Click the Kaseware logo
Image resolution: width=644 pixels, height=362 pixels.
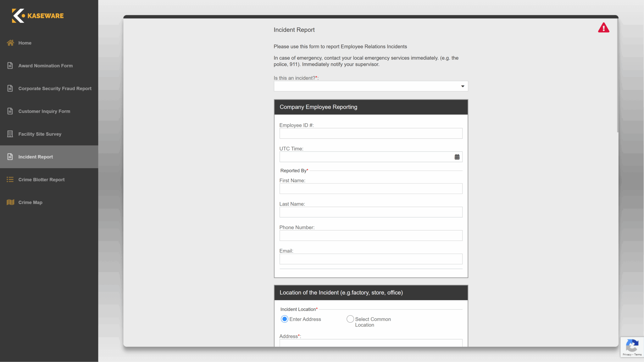(37, 16)
